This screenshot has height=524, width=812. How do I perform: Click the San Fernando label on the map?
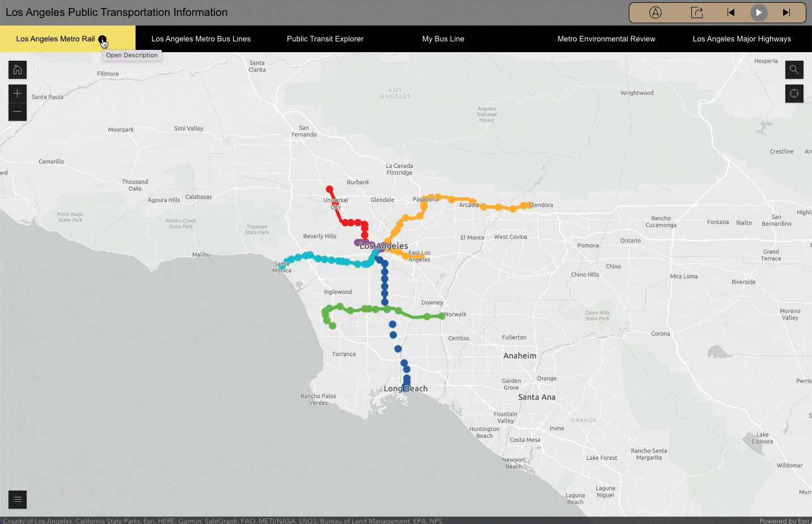pos(304,132)
